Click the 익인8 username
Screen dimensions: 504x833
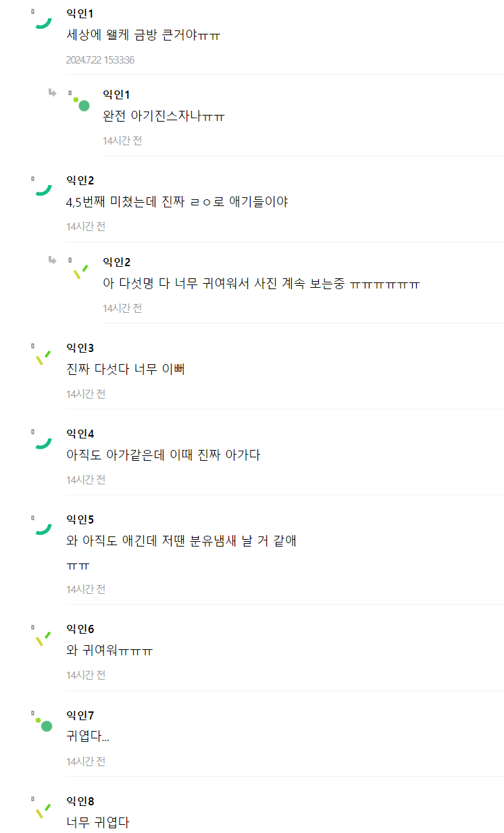[80, 801]
